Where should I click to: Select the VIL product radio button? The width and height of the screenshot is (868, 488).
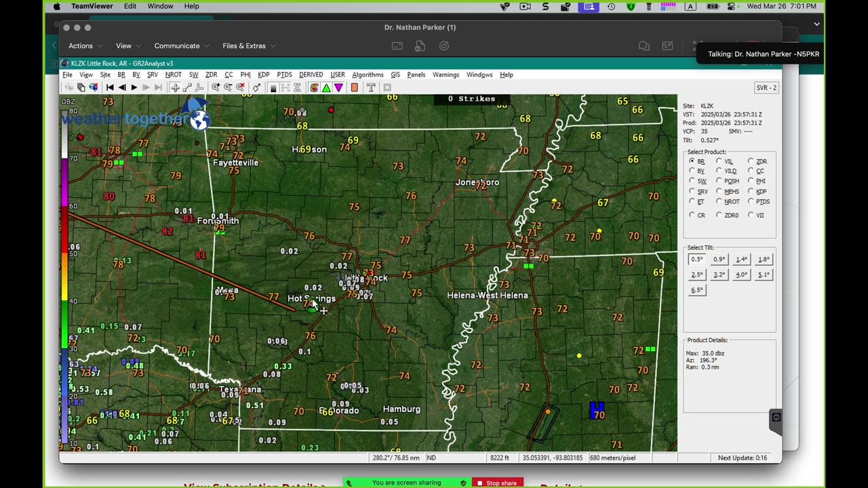[x=719, y=161]
